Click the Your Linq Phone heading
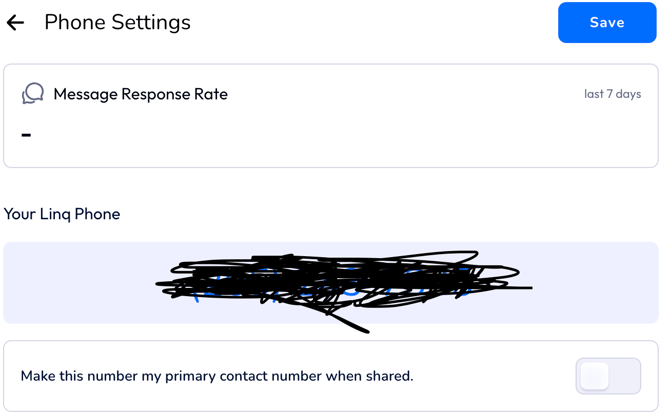This screenshot has width=670, height=417. tap(62, 214)
